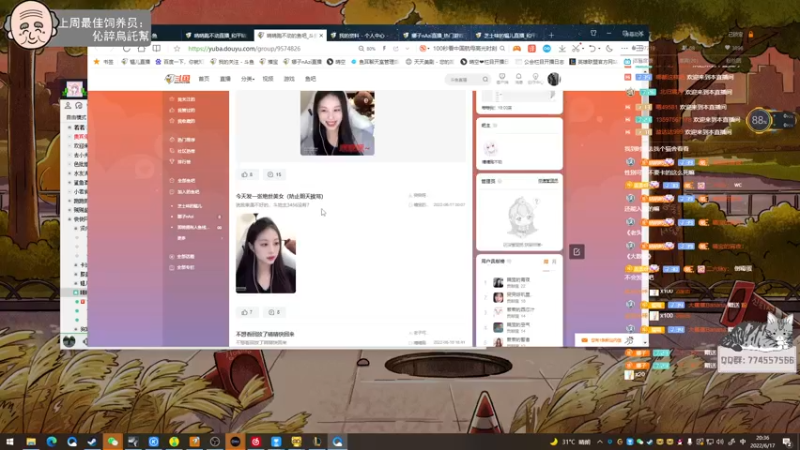Click the browser download arrow icon

[562, 48]
